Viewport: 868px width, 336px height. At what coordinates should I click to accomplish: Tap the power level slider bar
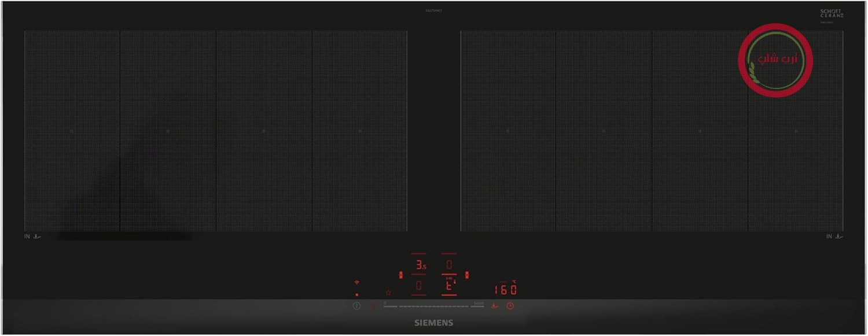(433, 306)
